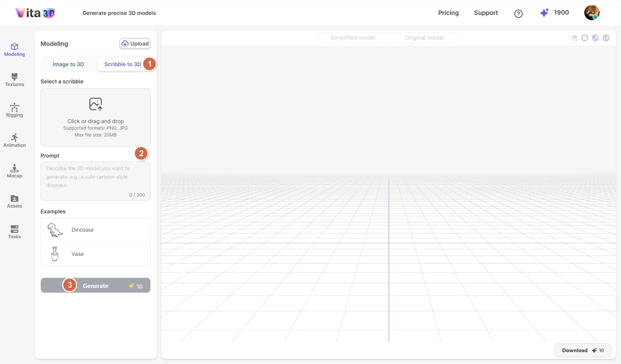Open the Mocap section

point(15,171)
